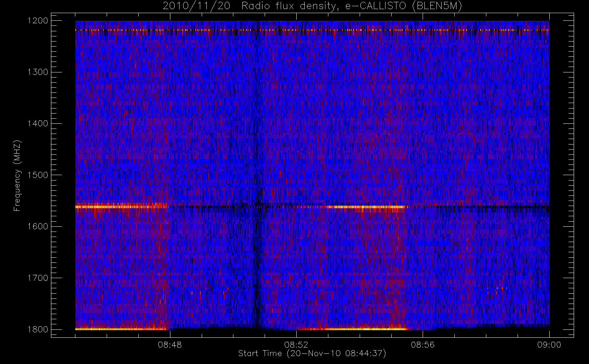589x364 pixels.
Task: Click the 08:52 time tick label
Action: tap(296, 345)
